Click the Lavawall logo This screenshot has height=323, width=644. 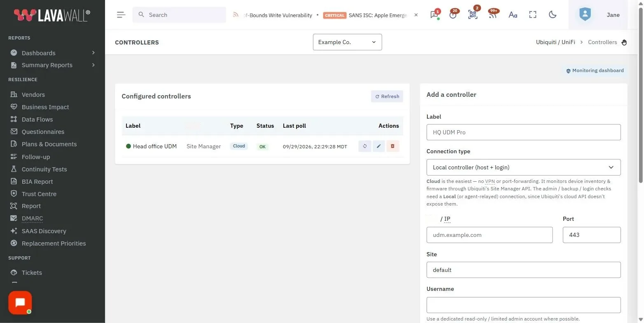click(52, 15)
